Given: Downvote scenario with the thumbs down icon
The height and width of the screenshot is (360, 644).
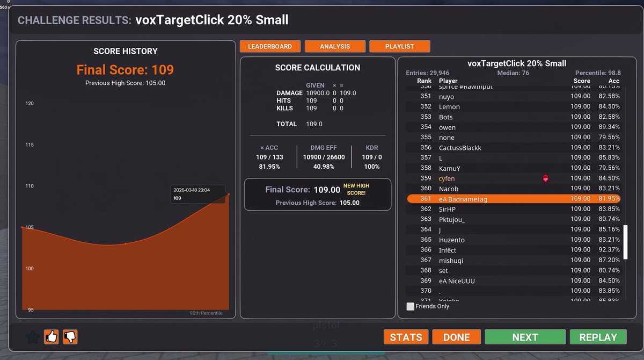Looking at the screenshot, I should click(70, 337).
